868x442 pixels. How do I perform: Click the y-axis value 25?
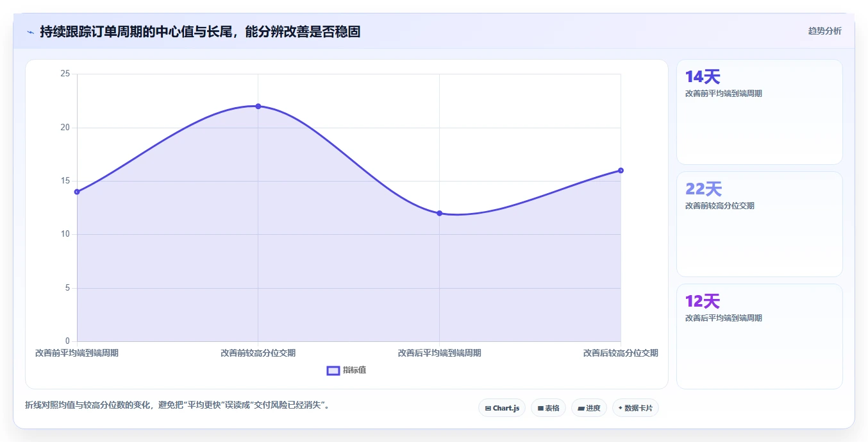point(65,74)
